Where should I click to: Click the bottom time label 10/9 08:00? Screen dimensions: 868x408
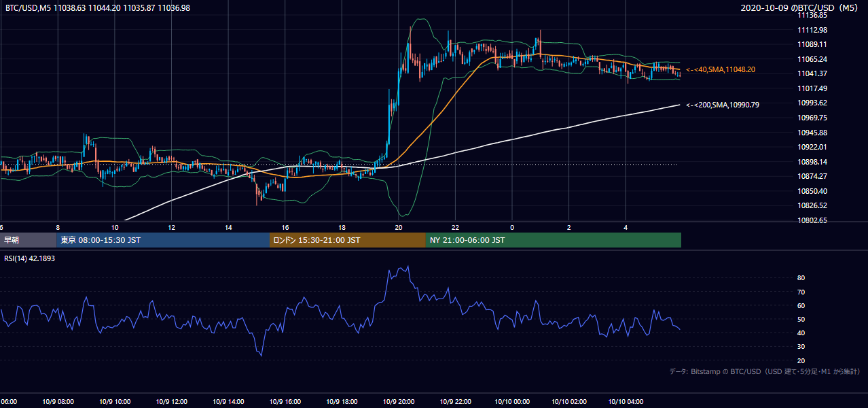58,402
